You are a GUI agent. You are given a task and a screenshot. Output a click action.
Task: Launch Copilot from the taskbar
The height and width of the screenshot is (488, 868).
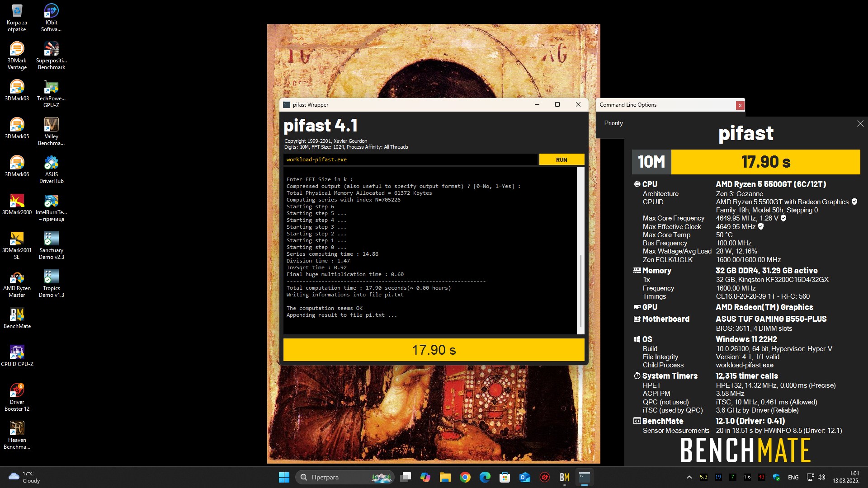point(425,477)
